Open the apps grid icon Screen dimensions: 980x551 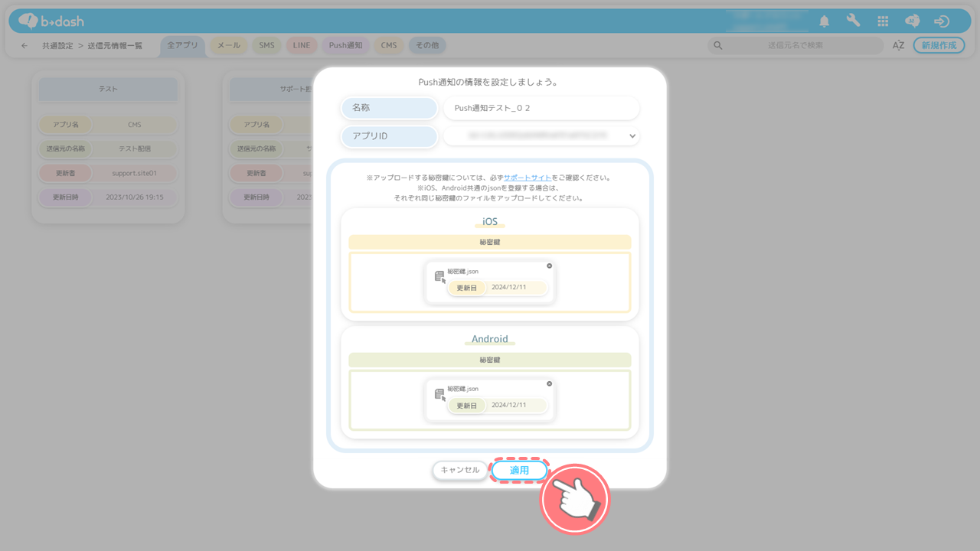click(x=883, y=21)
